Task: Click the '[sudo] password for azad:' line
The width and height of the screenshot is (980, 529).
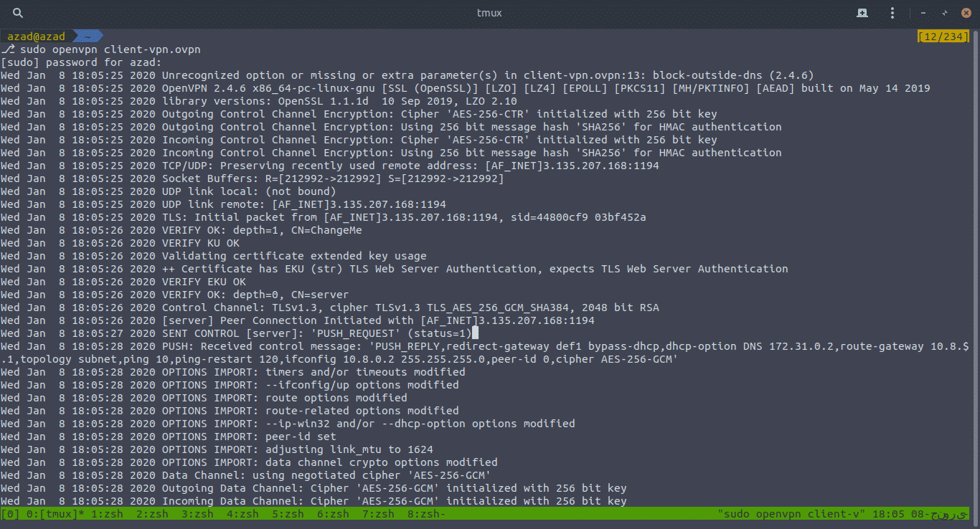Action: [x=82, y=62]
